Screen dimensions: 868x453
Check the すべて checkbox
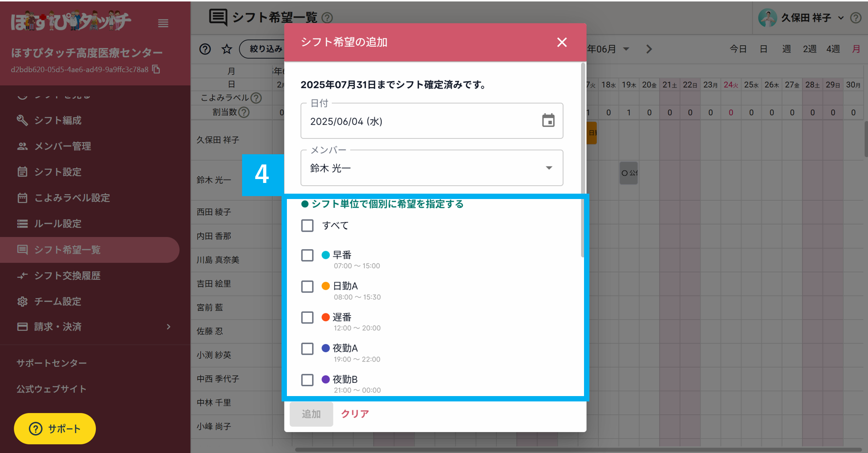click(307, 225)
